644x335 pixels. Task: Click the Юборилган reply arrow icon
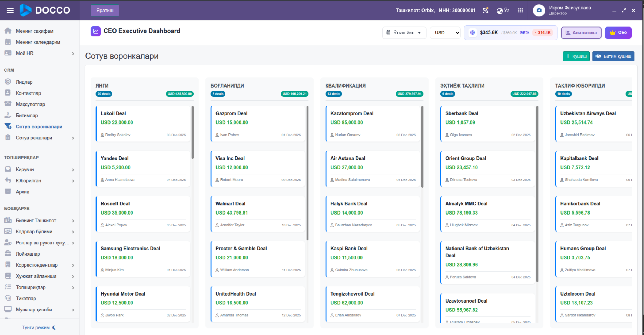[8, 180]
